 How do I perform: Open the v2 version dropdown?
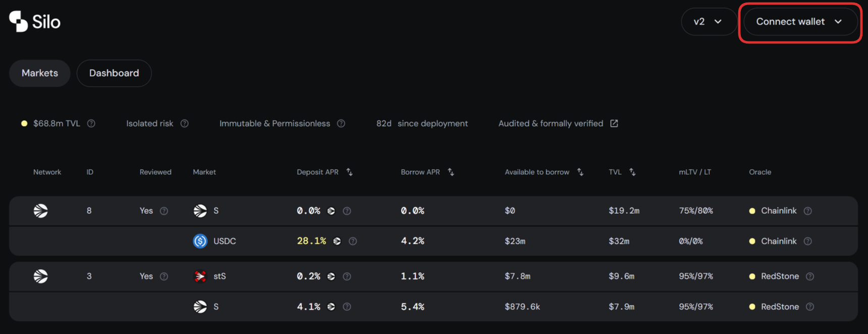[708, 22]
